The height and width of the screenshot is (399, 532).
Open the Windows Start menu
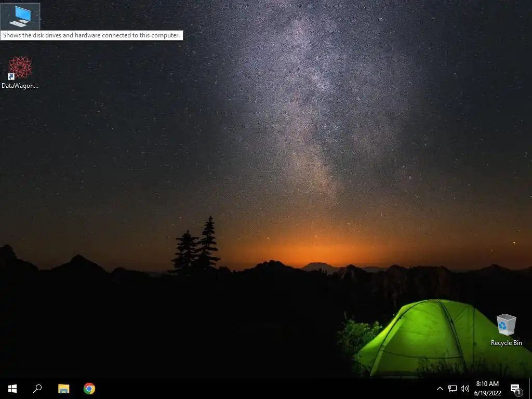click(x=12, y=389)
